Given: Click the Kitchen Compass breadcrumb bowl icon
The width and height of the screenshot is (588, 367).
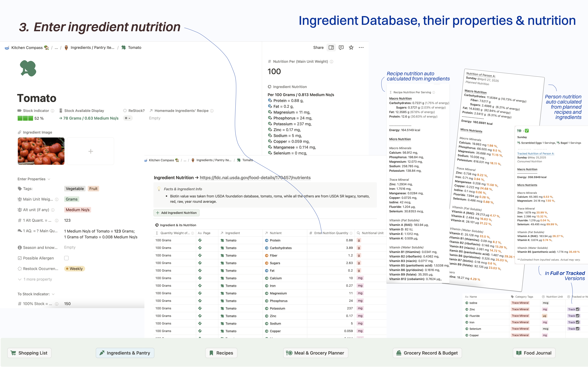Looking at the screenshot, I should (x=7, y=48).
